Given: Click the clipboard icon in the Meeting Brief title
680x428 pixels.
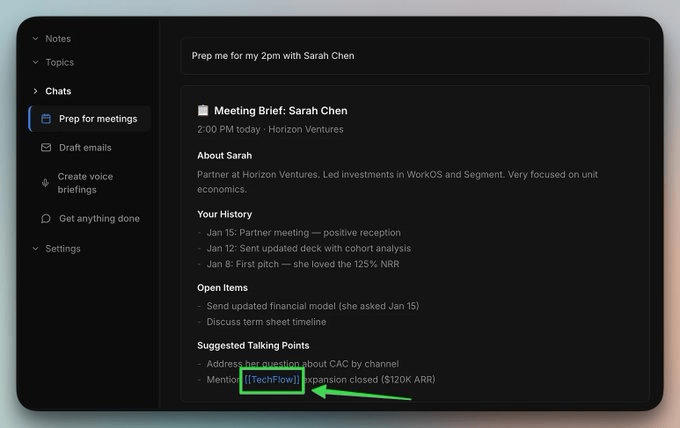Looking at the screenshot, I should pyautogui.click(x=203, y=111).
